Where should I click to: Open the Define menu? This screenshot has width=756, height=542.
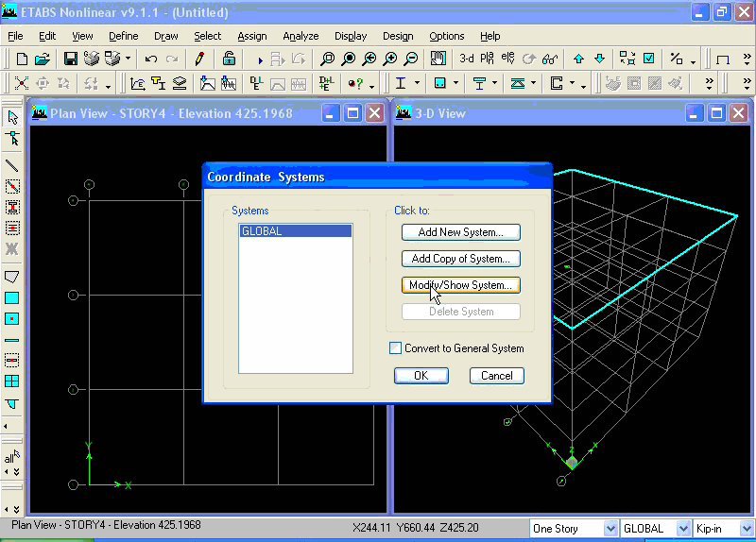(x=124, y=36)
